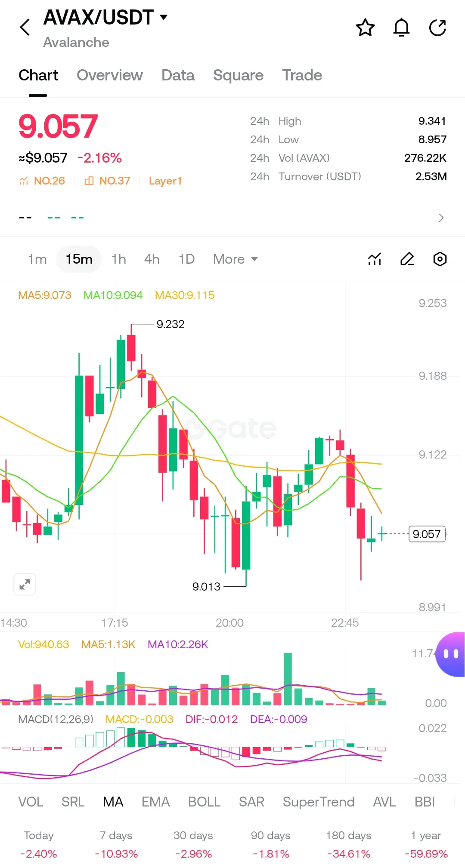Enable the BOLL indicator
Image resolution: width=465 pixels, height=868 pixels.
[204, 802]
